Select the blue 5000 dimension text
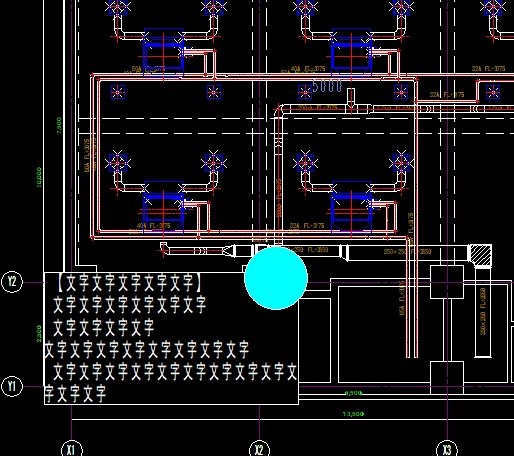This screenshot has height=456, width=514. tap(327, 86)
